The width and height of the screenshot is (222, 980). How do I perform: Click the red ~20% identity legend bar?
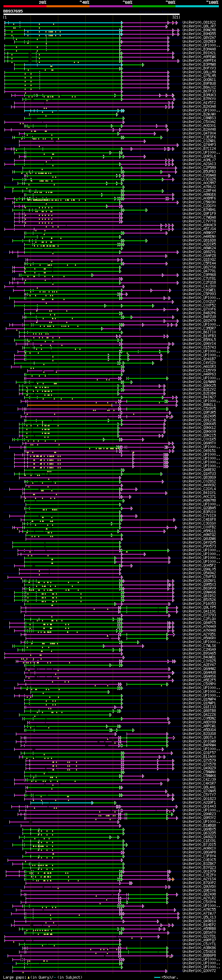pyautogui.click(x=25, y=6)
